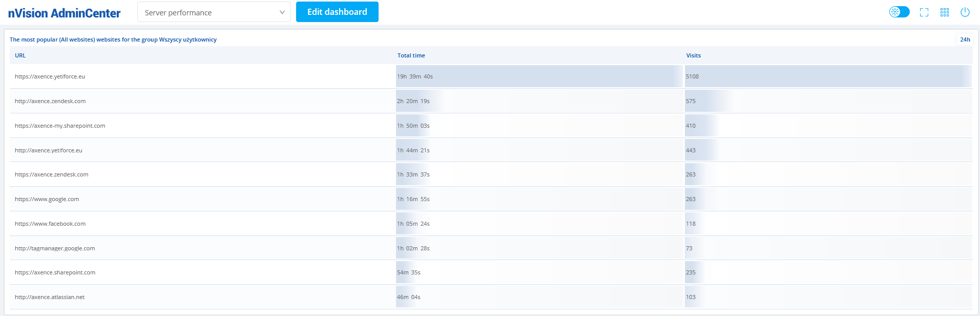The image size is (980, 316).
Task: Click the https://www.facebook.com URL entry
Action: (x=50, y=224)
